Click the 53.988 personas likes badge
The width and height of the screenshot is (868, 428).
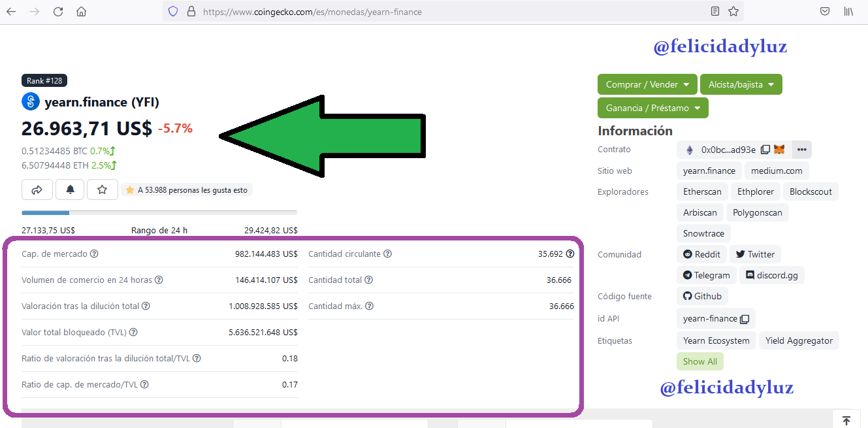coord(187,190)
